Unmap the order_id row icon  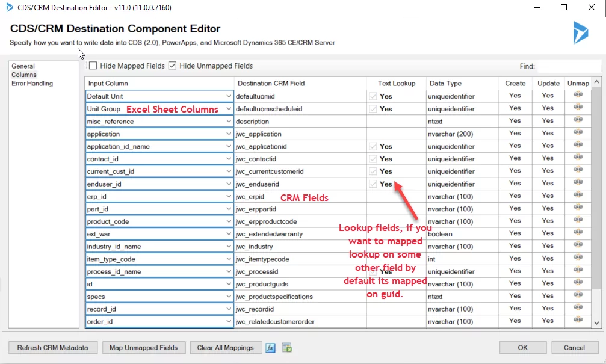(x=578, y=320)
